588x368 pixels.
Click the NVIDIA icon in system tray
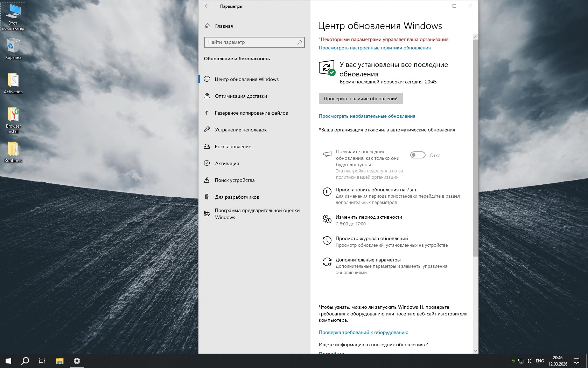513,361
